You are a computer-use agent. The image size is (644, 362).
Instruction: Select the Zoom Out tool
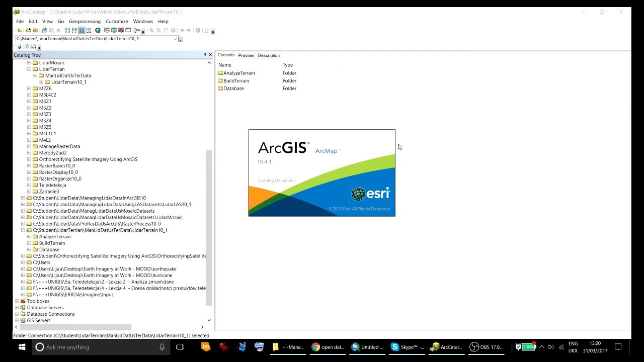(x=158, y=31)
